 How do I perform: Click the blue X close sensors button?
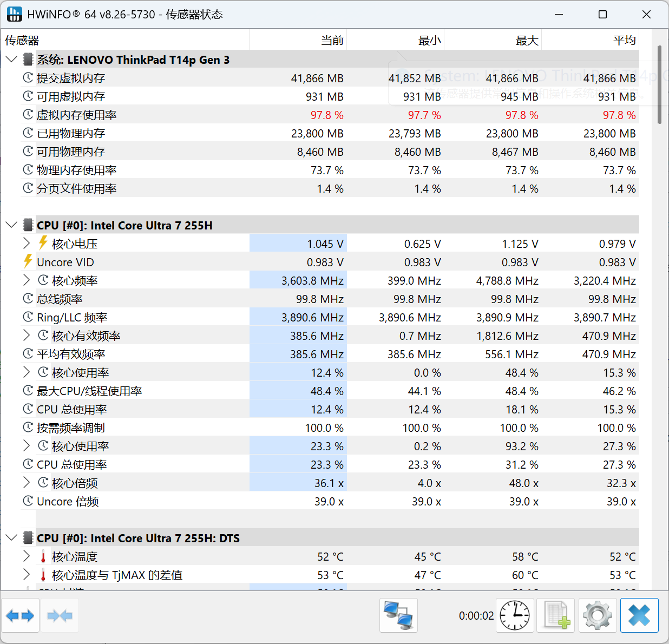pos(639,615)
